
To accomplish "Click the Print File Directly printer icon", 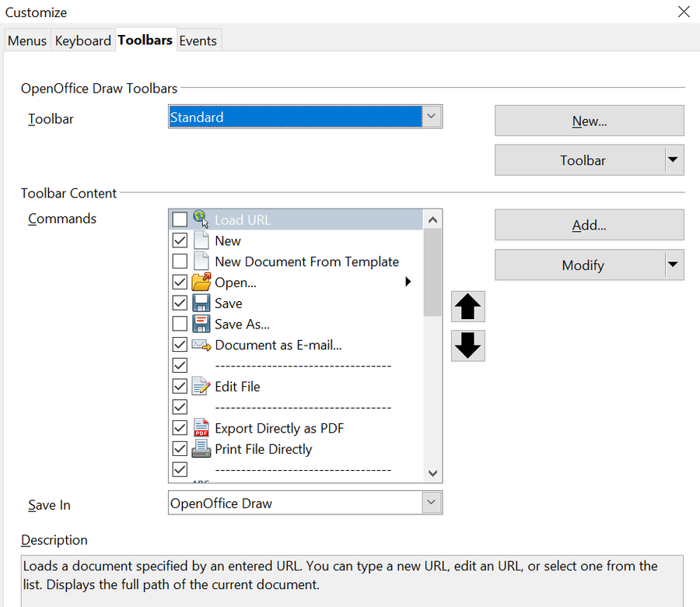I will [x=201, y=448].
